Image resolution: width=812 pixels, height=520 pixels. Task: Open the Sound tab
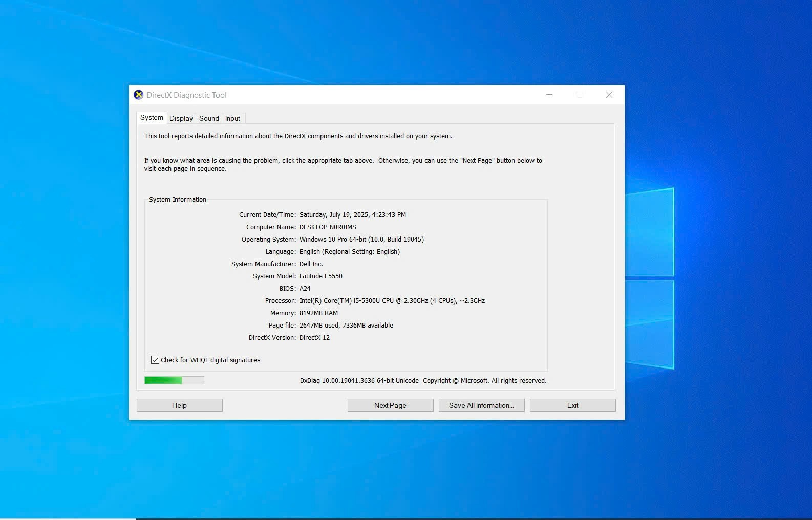pyautogui.click(x=209, y=118)
